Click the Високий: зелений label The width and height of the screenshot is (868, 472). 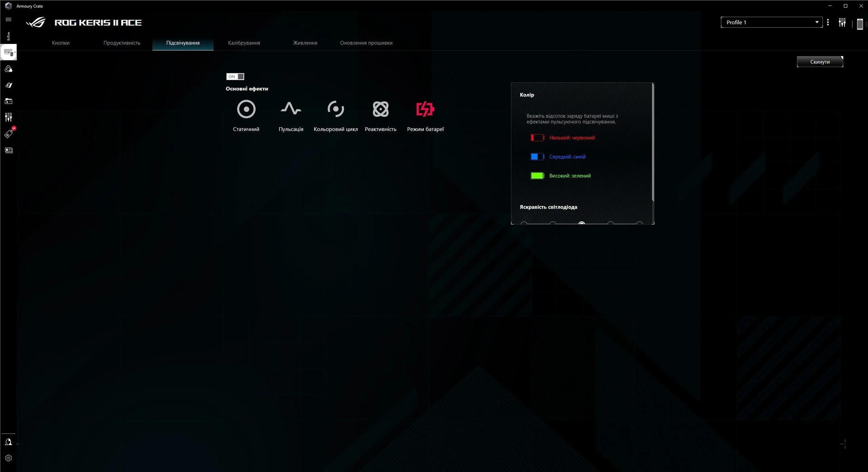[570, 176]
